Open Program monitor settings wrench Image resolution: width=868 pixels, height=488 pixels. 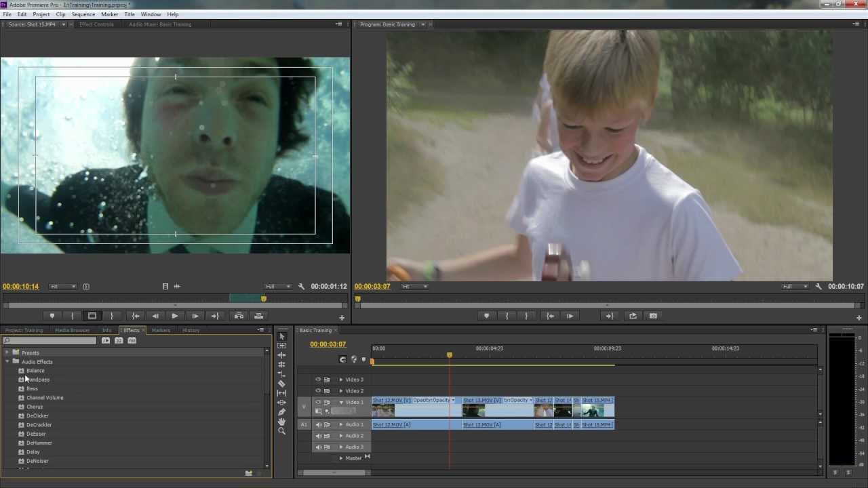coord(819,287)
